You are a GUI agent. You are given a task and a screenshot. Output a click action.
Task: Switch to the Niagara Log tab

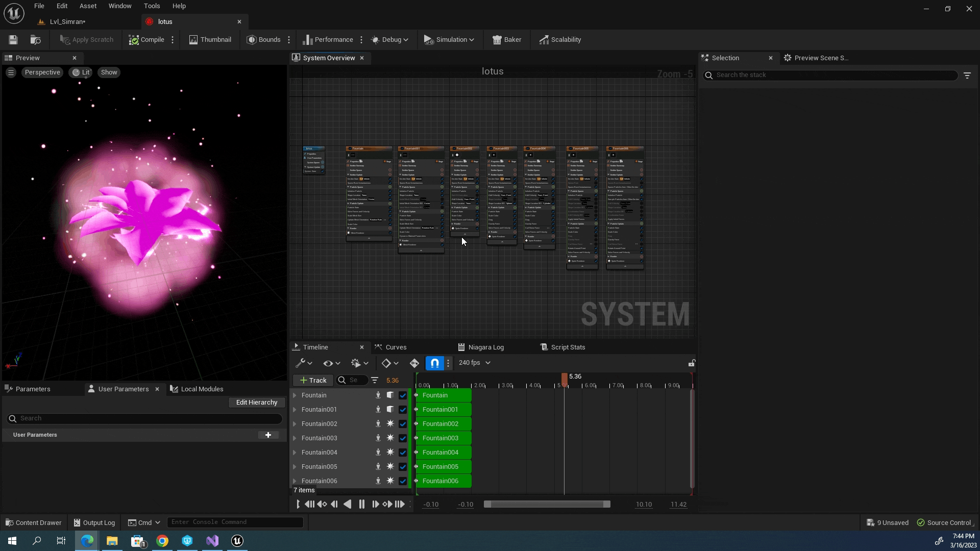tap(481, 347)
